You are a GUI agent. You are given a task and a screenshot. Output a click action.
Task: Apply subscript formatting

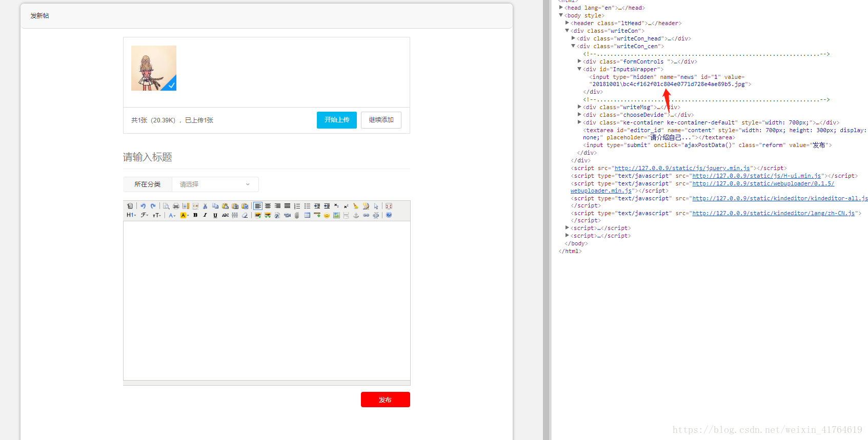[x=336, y=206]
